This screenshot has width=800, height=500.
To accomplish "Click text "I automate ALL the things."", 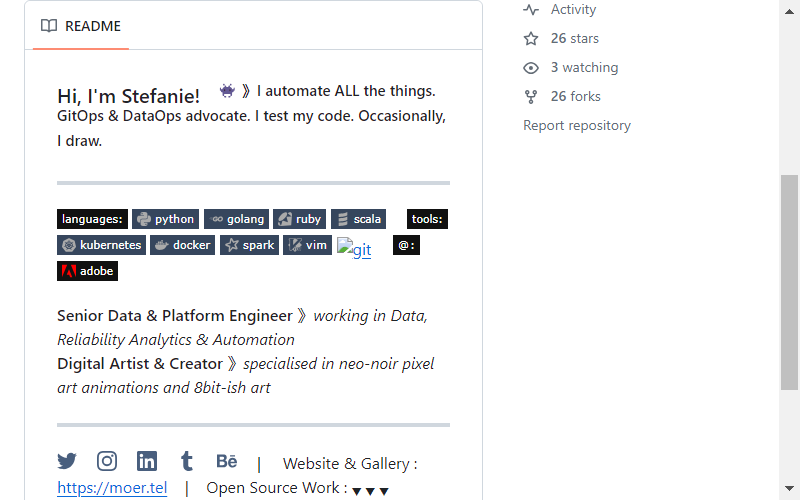I will click(x=346, y=91).
